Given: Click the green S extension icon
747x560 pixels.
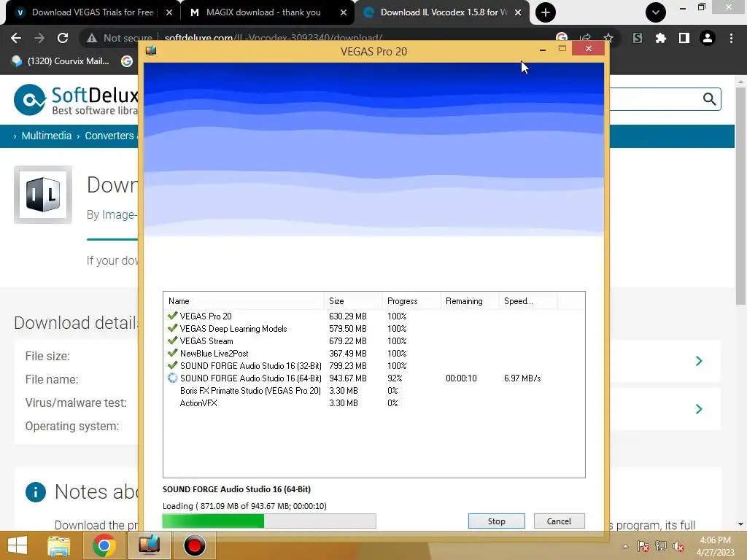Looking at the screenshot, I should [638, 38].
